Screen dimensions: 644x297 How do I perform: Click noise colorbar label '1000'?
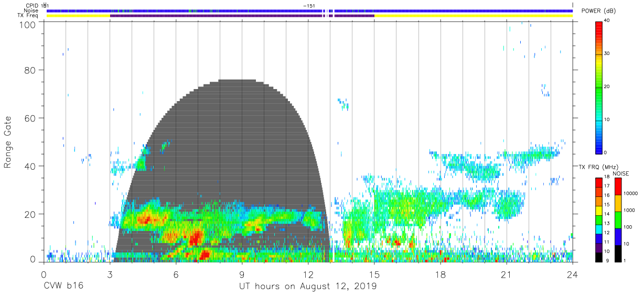[x=629, y=210]
